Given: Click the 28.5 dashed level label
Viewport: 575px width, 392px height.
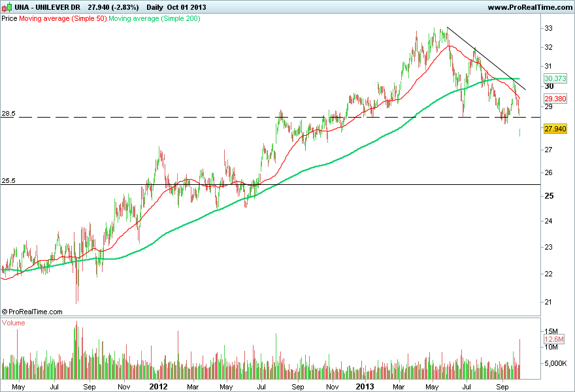Looking at the screenshot, I should (x=8, y=113).
